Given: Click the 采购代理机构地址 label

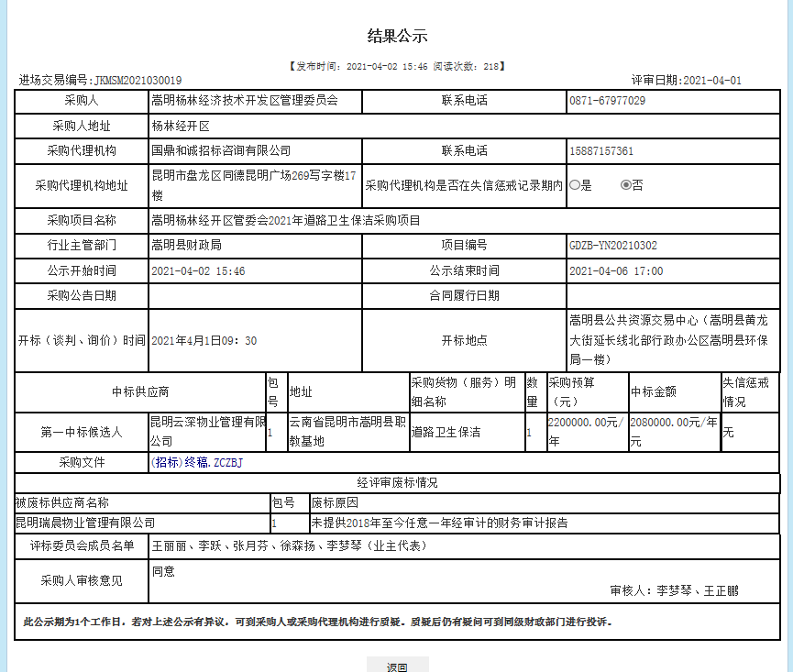Looking at the screenshot, I should pyautogui.click(x=82, y=185).
